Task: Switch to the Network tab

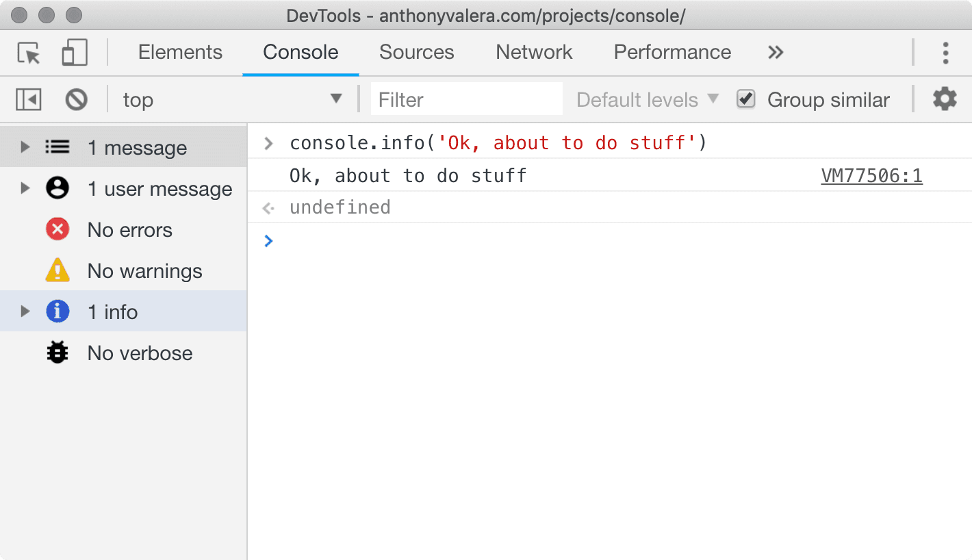Action: click(x=533, y=52)
